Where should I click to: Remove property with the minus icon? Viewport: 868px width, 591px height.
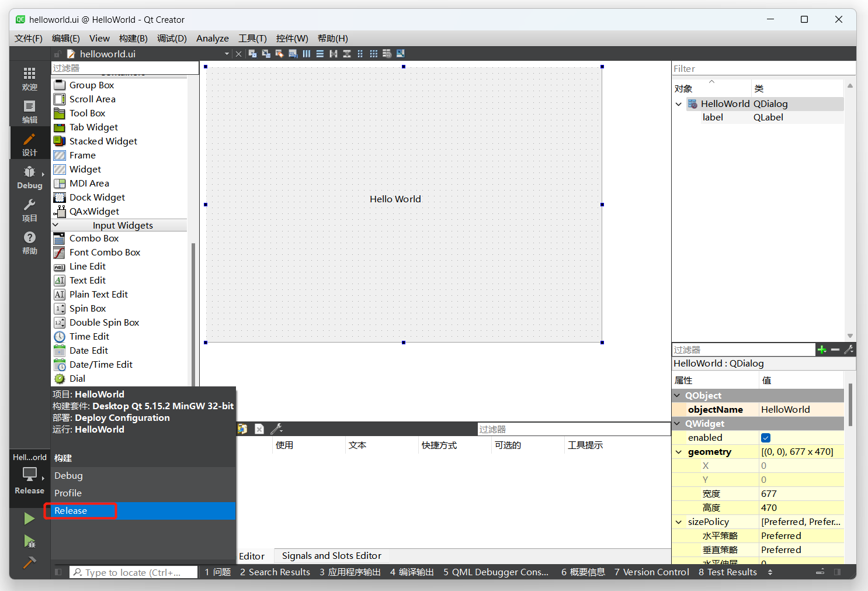coord(835,350)
